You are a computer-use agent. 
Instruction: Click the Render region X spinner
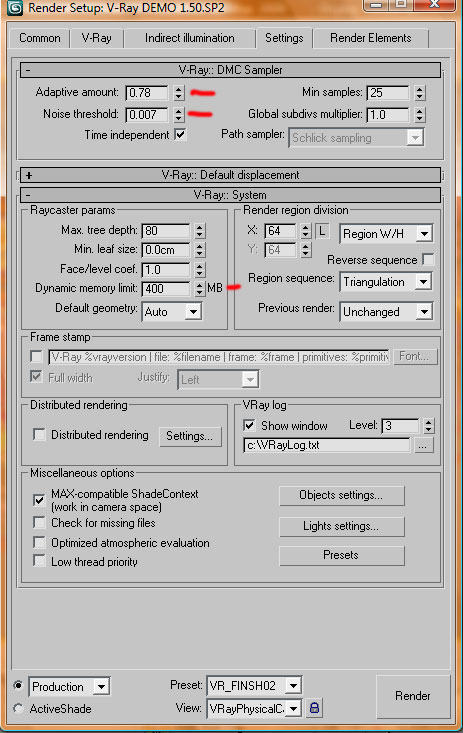coord(305,230)
